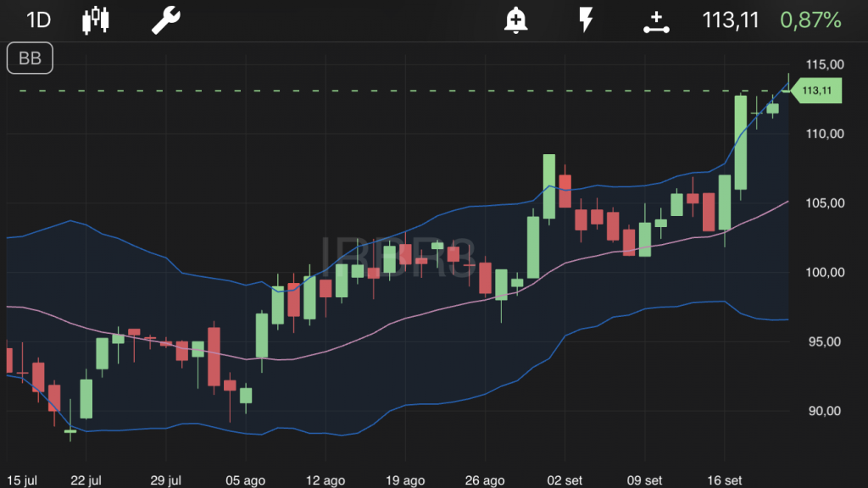Open quick trade via the lightning bolt icon
The width and height of the screenshot is (868, 488).
tap(586, 20)
